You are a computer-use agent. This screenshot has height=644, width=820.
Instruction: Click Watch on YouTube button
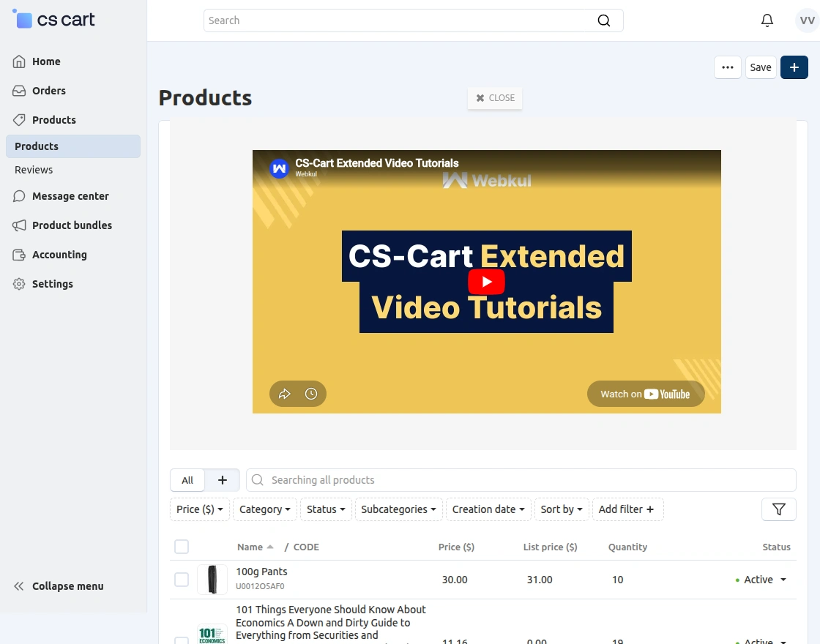(646, 394)
